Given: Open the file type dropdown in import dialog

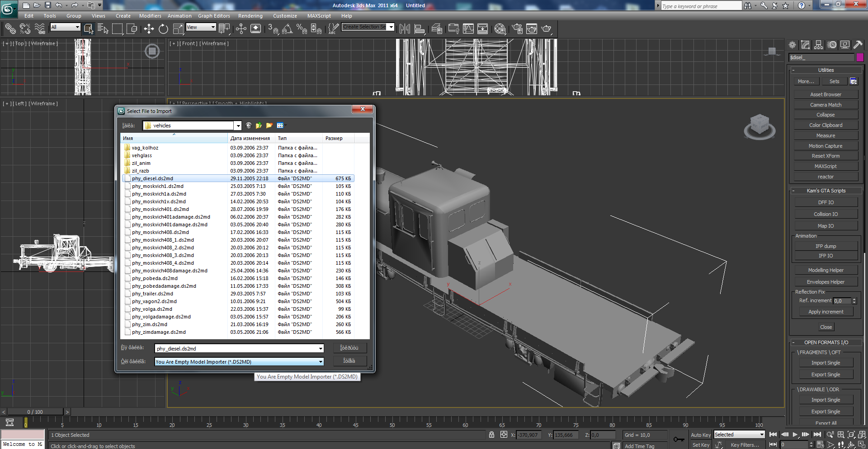Looking at the screenshot, I should point(321,362).
